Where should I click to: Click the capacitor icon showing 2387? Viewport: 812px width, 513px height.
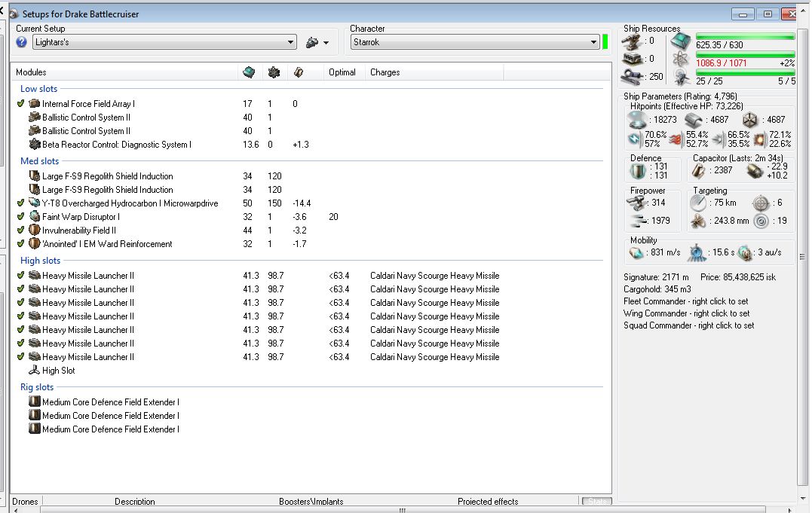(x=699, y=170)
